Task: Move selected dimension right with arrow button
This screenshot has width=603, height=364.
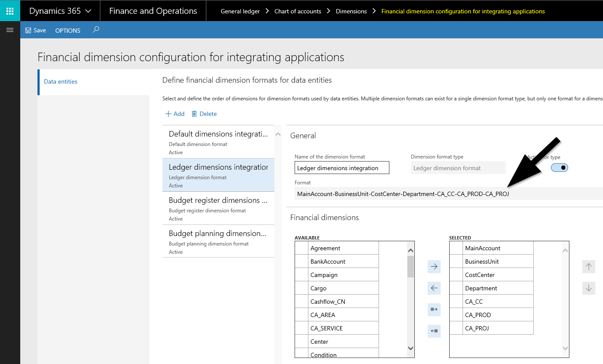Action: 434,267
